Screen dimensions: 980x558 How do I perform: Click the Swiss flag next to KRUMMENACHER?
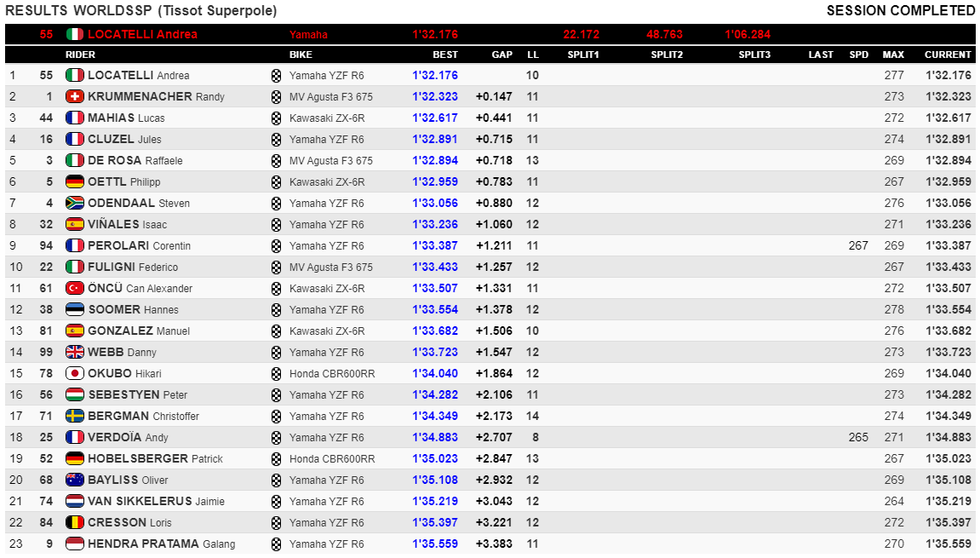tap(74, 96)
